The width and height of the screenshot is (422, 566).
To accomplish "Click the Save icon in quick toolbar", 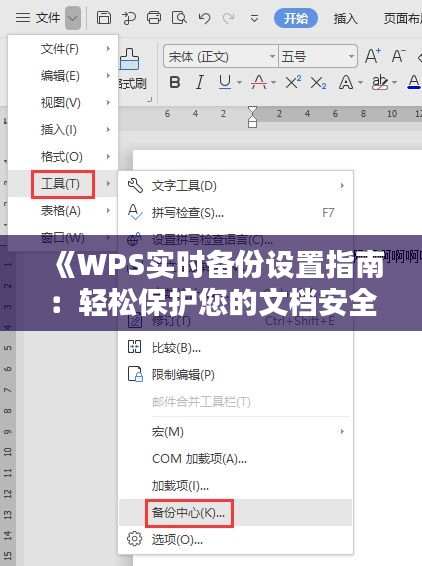I will [x=104, y=17].
